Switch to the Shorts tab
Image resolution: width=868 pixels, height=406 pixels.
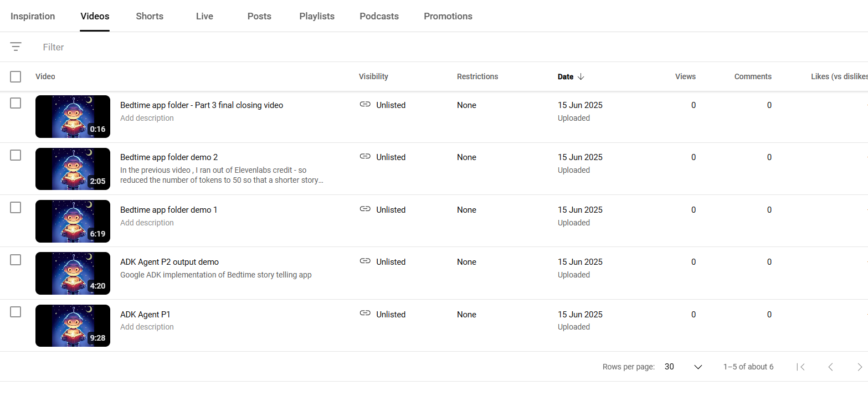pyautogui.click(x=150, y=16)
